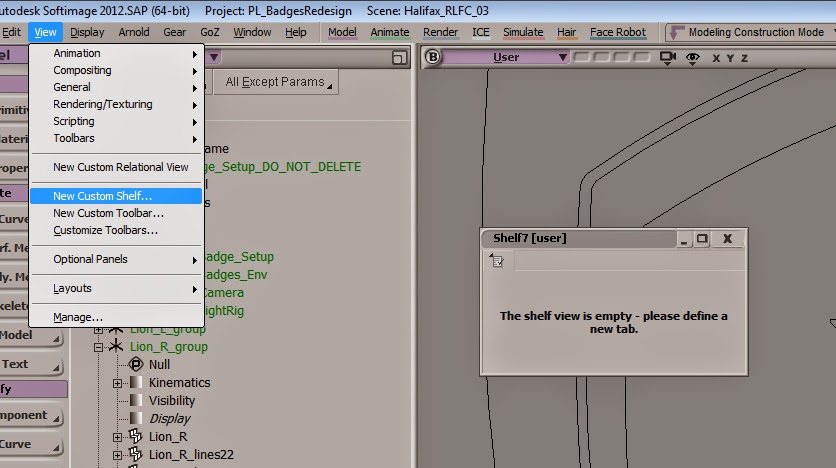
Task: Open the Arnold menu
Action: click(x=134, y=33)
